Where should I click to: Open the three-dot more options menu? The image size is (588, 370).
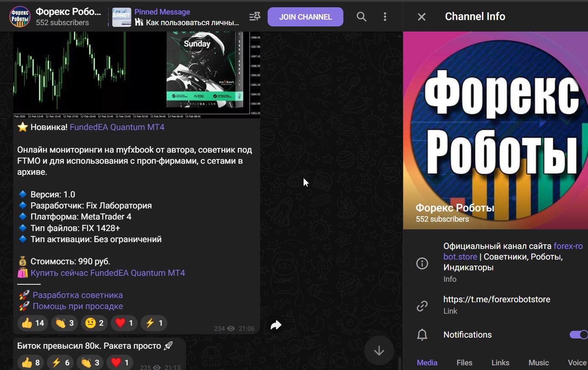coord(385,17)
